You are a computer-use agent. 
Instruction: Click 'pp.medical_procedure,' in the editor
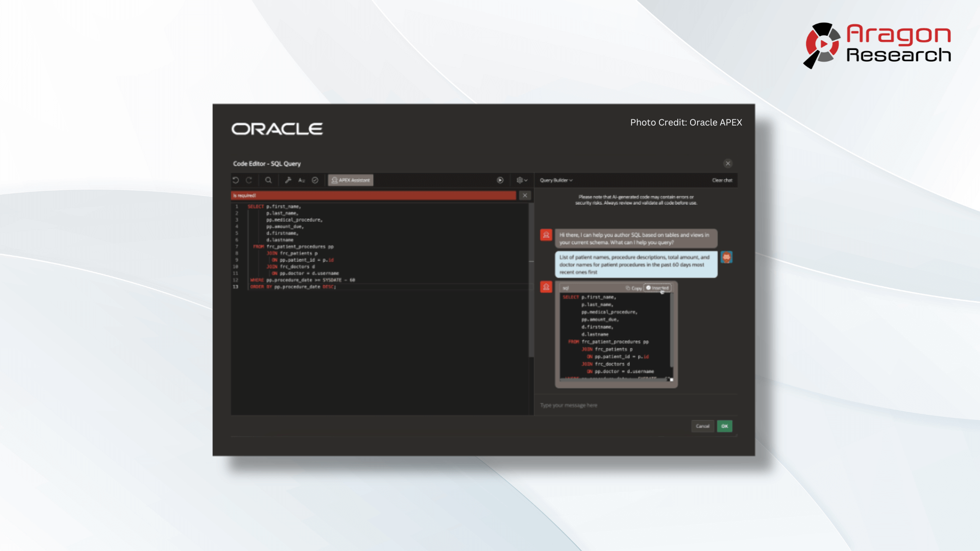tap(295, 220)
